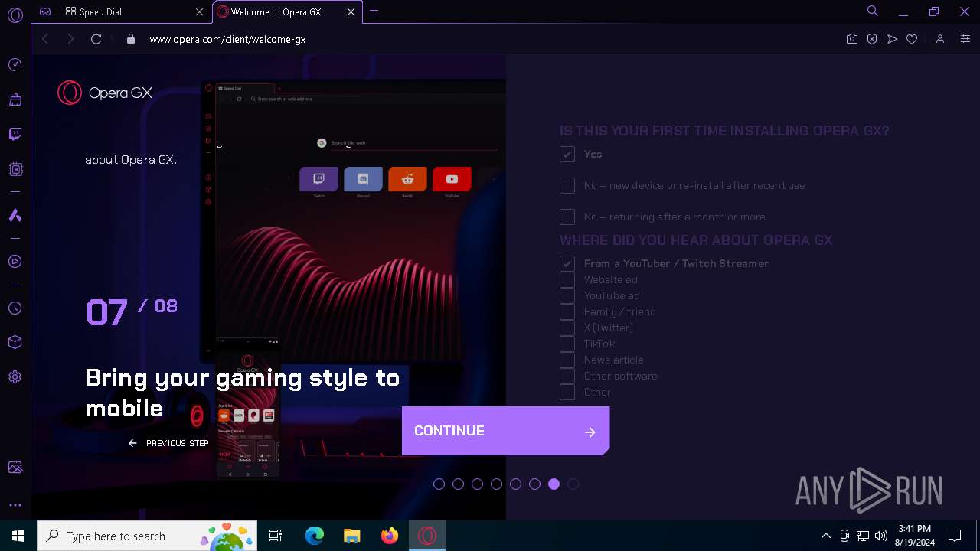This screenshot has height=551, width=980.
Task: Open the CPU chip icon in sidebar
Action: point(15,169)
